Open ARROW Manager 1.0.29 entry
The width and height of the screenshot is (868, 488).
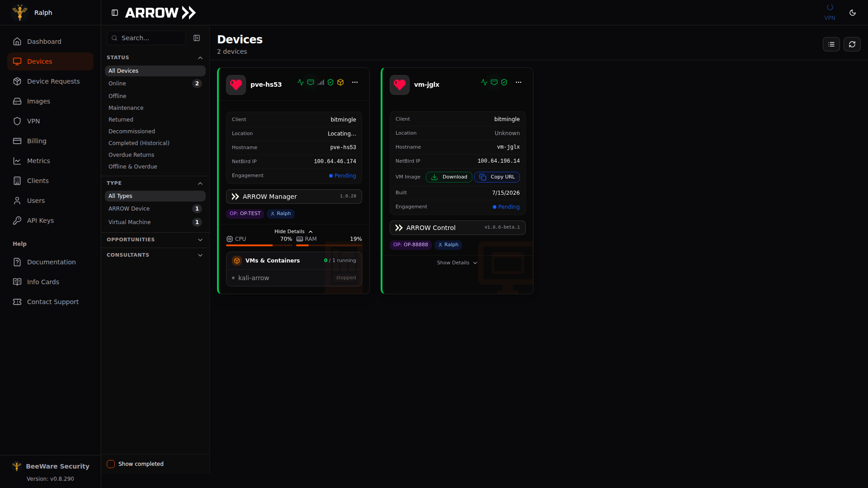pos(294,197)
